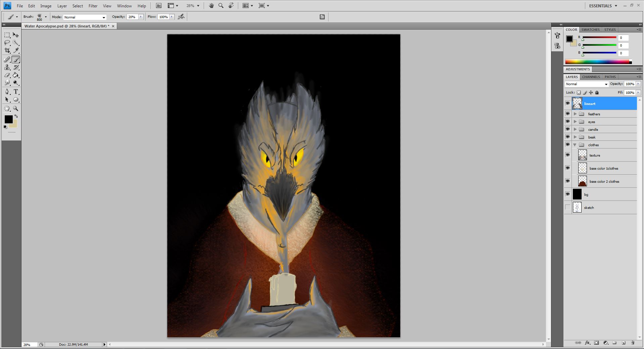The height and width of the screenshot is (349, 644).
Task: Hide the bg layer with eye icon
Action: pos(567,194)
